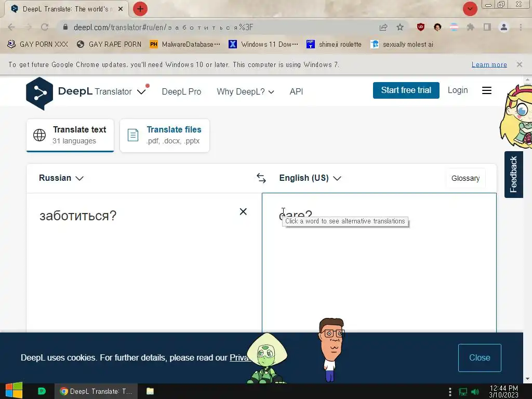Switch to the Translate files tab
The height and width of the screenshot is (399, 532).
click(x=165, y=135)
